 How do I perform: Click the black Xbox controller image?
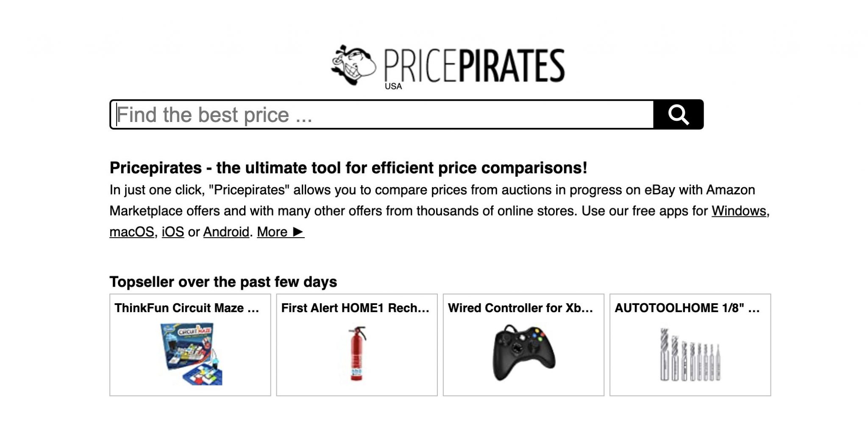(x=524, y=352)
